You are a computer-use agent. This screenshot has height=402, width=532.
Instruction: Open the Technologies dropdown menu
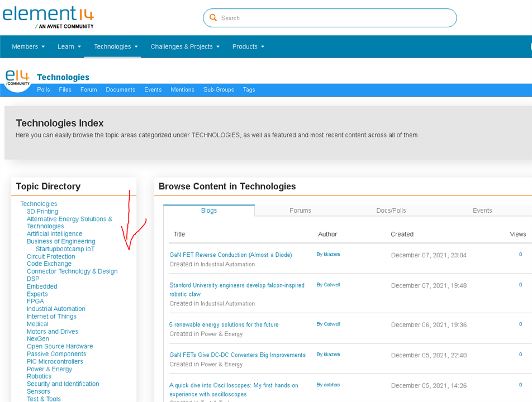pos(116,46)
